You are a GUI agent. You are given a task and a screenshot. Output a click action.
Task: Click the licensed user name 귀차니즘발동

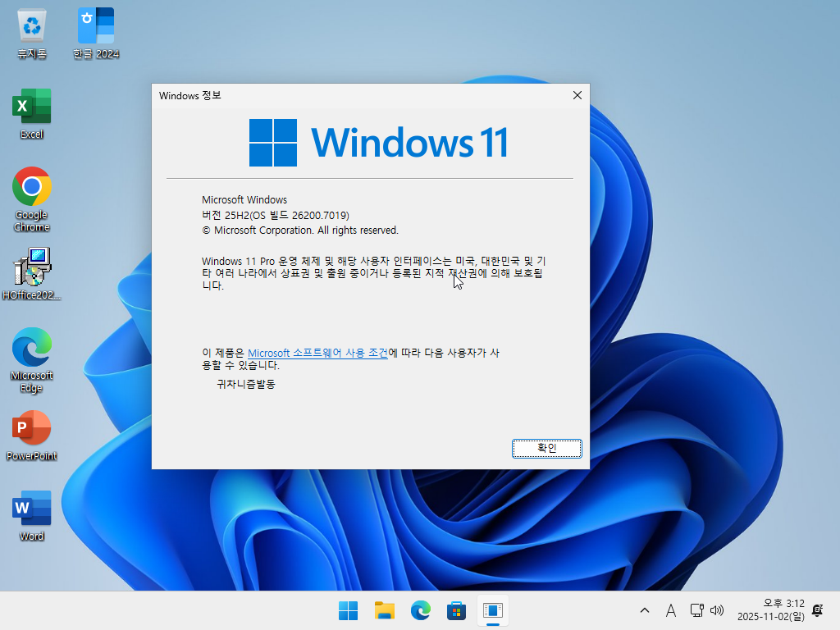(x=246, y=384)
